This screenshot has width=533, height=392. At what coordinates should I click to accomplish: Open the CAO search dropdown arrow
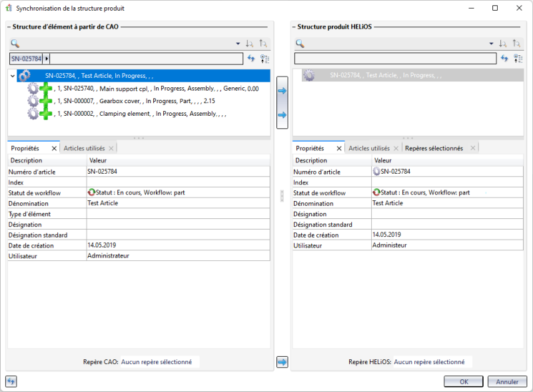click(x=238, y=43)
